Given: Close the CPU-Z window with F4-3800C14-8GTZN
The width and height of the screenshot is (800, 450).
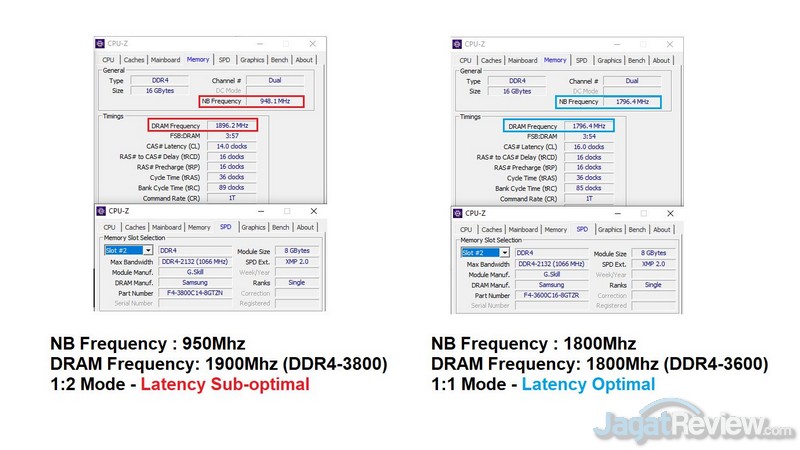Looking at the screenshot, I should tap(314, 211).
